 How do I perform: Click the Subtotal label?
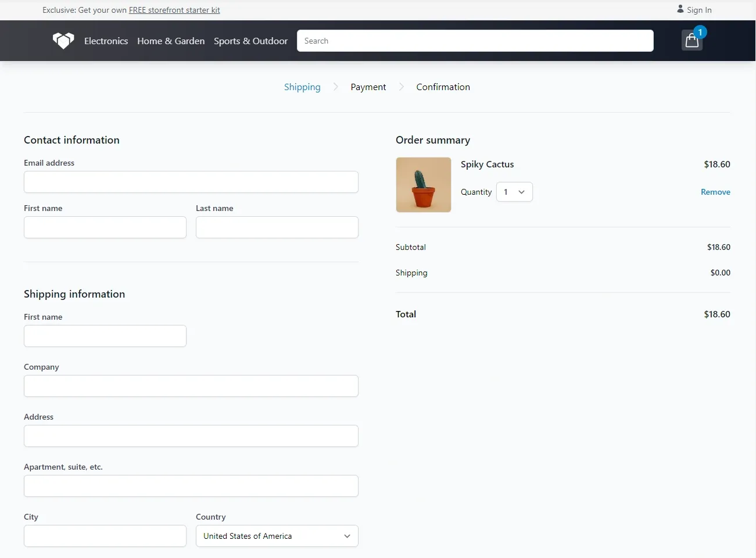coord(411,247)
